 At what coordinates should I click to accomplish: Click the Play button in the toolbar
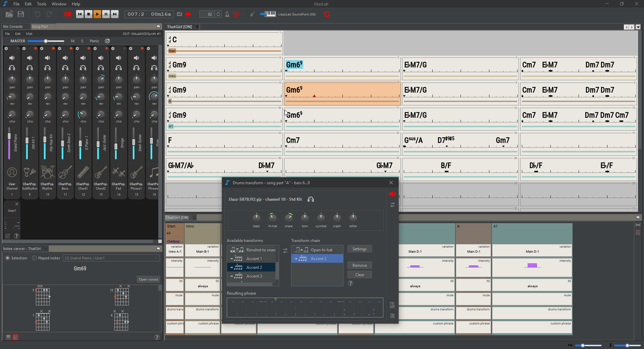[x=97, y=14]
